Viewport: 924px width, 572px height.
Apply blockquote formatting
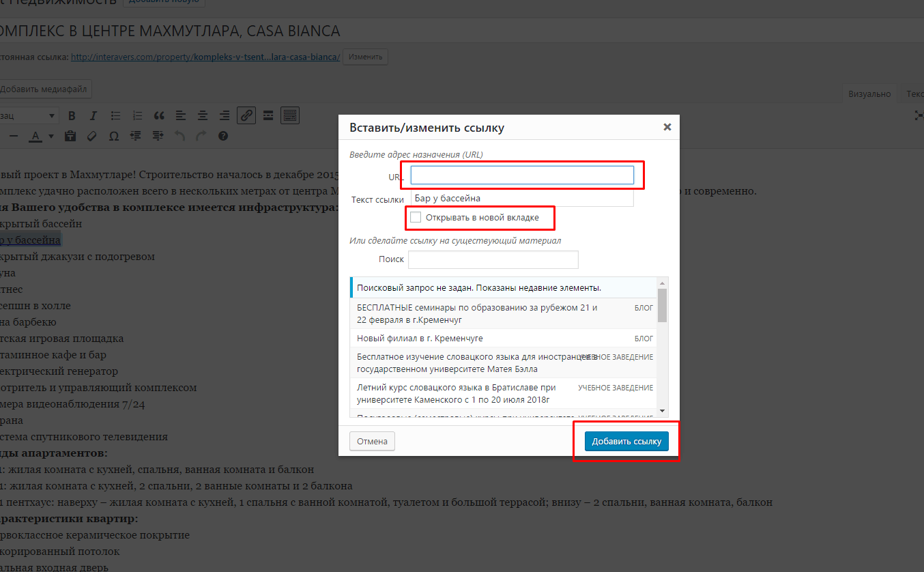pyautogui.click(x=159, y=115)
